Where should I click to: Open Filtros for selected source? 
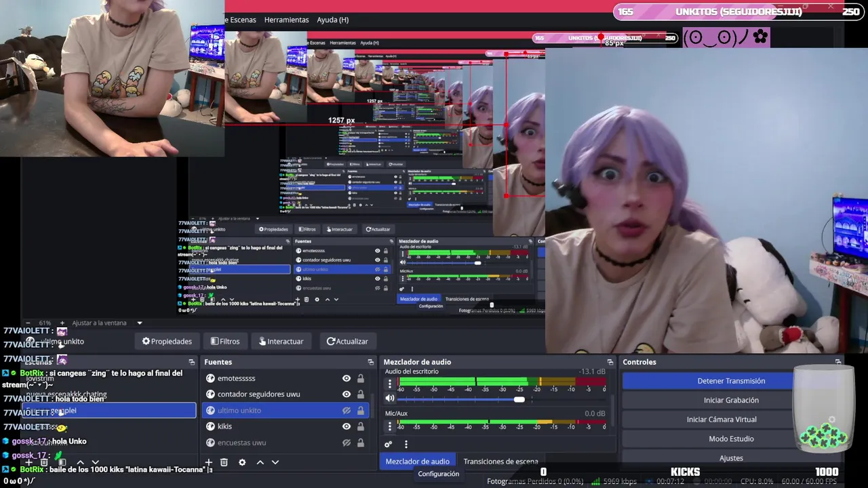click(225, 342)
